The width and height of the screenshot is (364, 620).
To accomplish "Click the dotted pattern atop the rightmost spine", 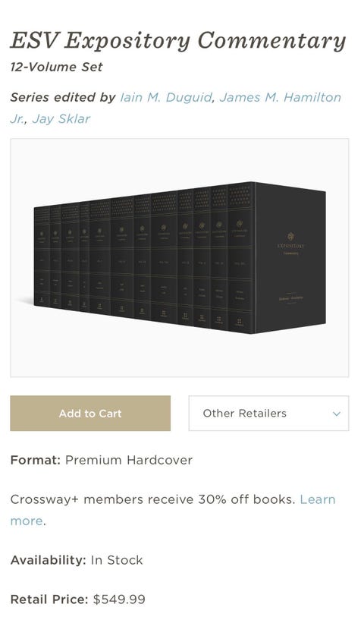I will point(240,196).
